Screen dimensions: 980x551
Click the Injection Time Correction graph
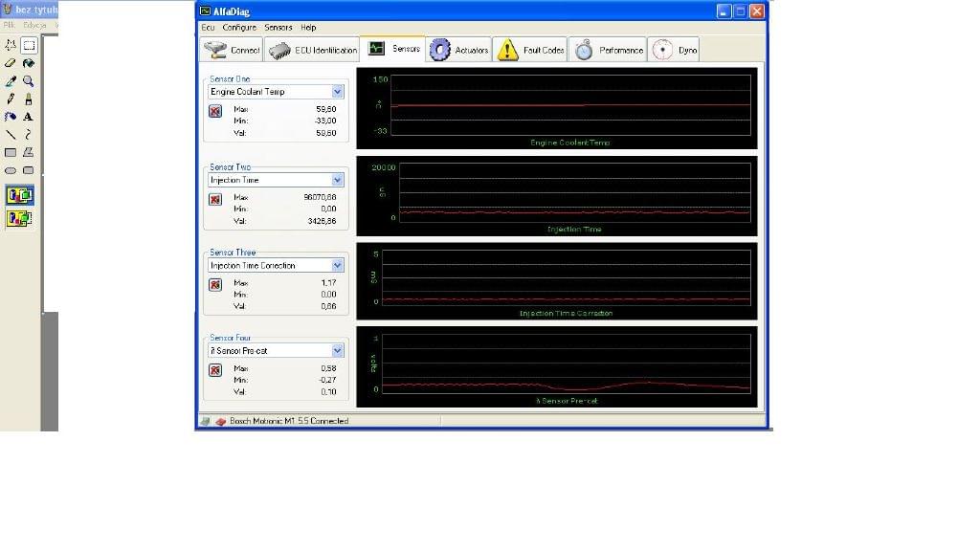click(557, 282)
